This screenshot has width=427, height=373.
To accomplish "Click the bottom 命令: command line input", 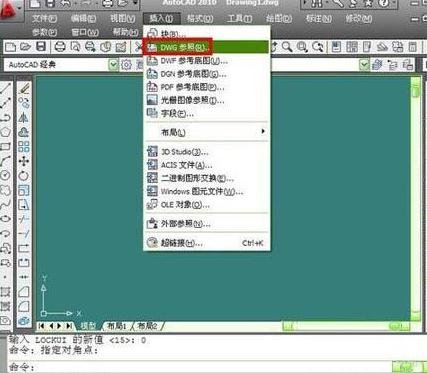I will pyautogui.click(x=200, y=367).
